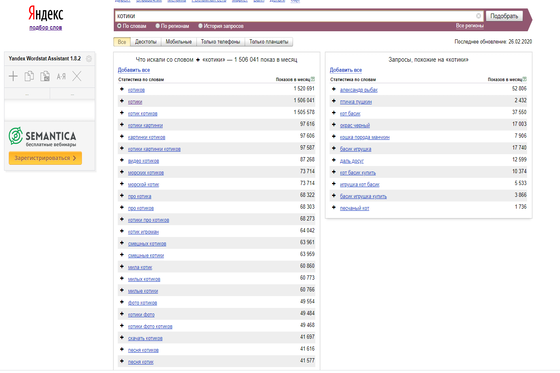Screen dimensions: 560x373
Task: Click the left 'Показов в месяц' column sort icon
Action: pos(313,79)
